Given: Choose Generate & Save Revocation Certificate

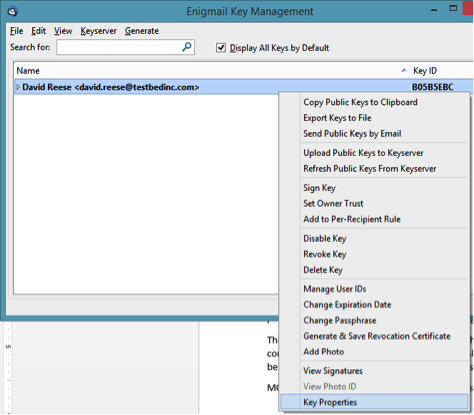Looking at the screenshot, I should tap(377, 336).
